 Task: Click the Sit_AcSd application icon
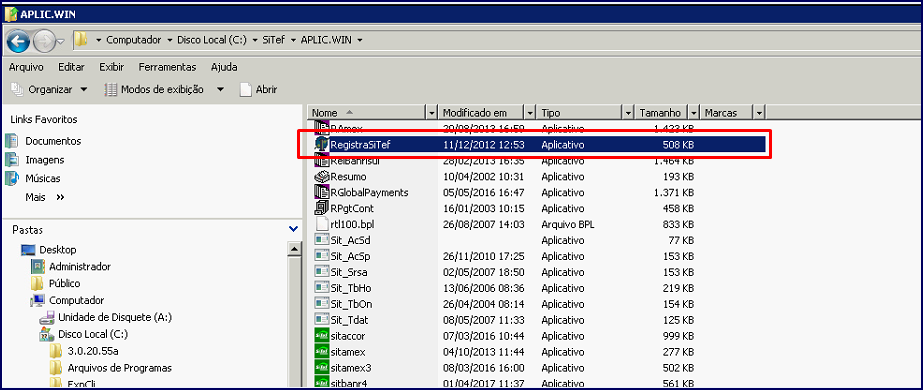pyautogui.click(x=321, y=240)
